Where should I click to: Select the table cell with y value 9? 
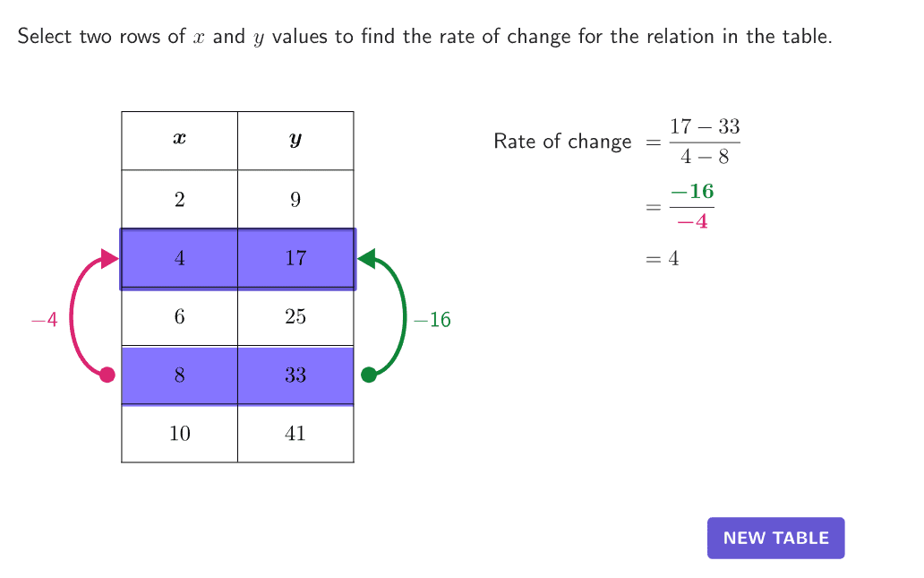pos(295,199)
